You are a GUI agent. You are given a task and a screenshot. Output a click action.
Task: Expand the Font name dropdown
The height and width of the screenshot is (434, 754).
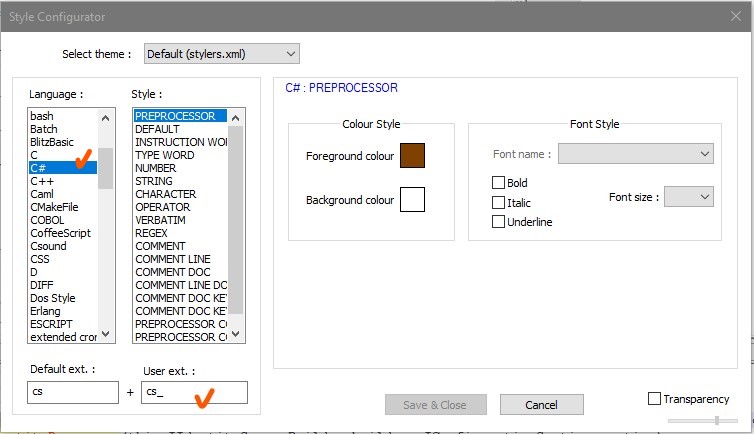[x=635, y=154]
